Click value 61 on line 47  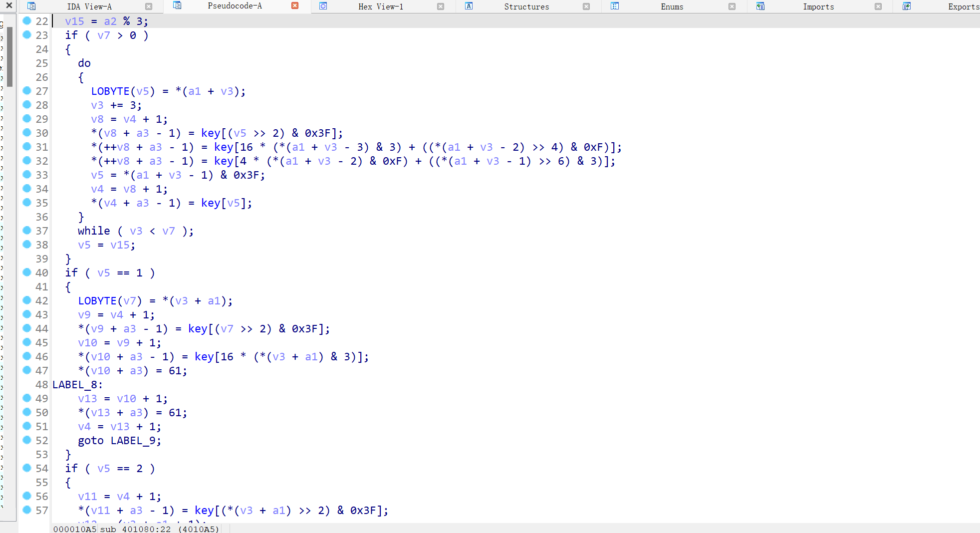point(175,371)
